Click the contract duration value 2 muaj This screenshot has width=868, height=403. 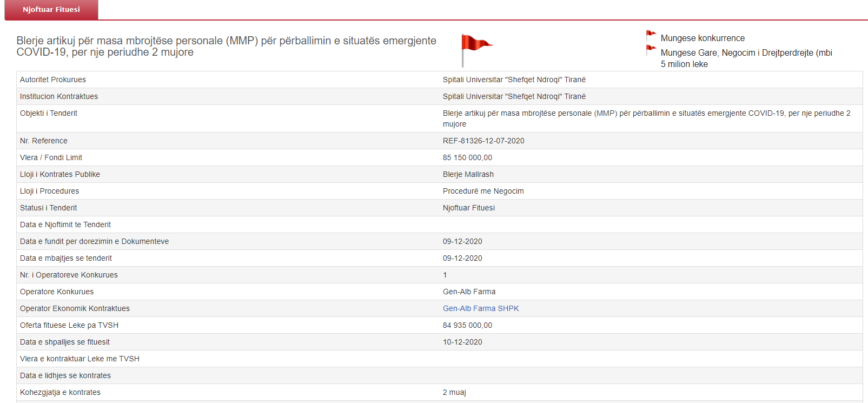click(x=454, y=392)
